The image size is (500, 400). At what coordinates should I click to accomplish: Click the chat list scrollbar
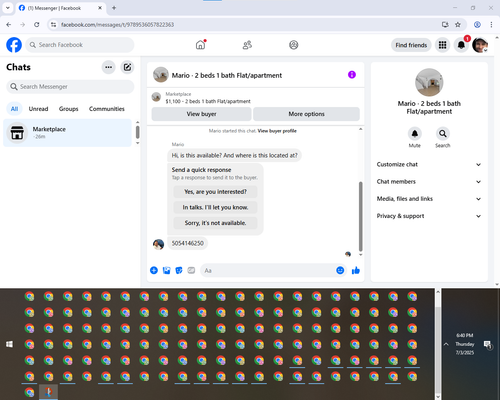click(x=137, y=132)
